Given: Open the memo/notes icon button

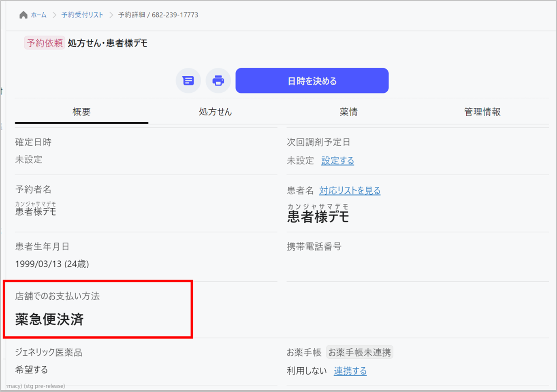Looking at the screenshot, I should coord(188,81).
